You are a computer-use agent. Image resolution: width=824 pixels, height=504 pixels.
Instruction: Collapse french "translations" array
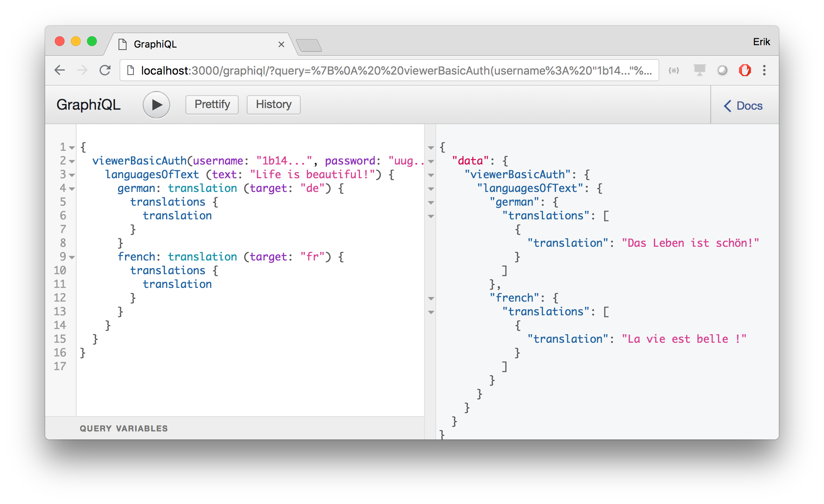pyautogui.click(x=431, y=312)
